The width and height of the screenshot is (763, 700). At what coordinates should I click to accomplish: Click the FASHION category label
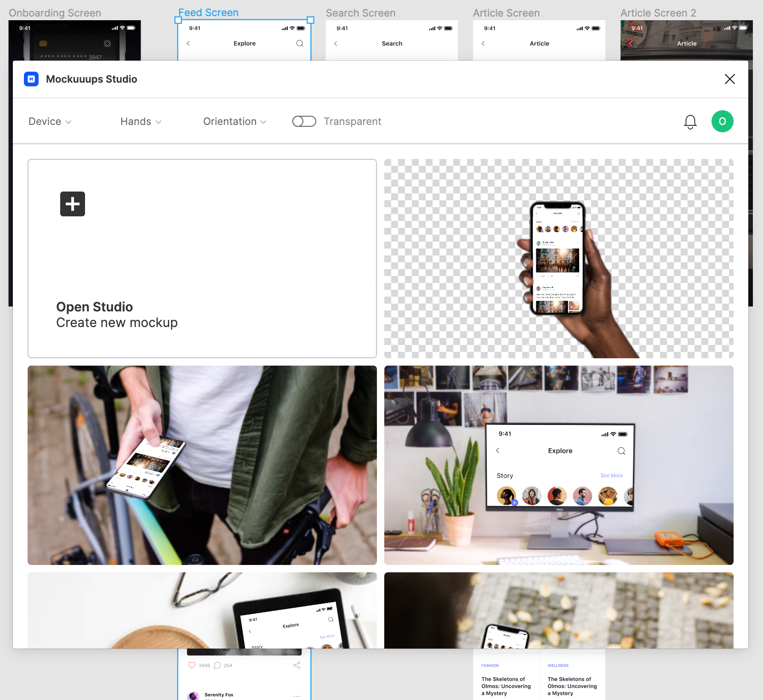click(x=490, y=666)
